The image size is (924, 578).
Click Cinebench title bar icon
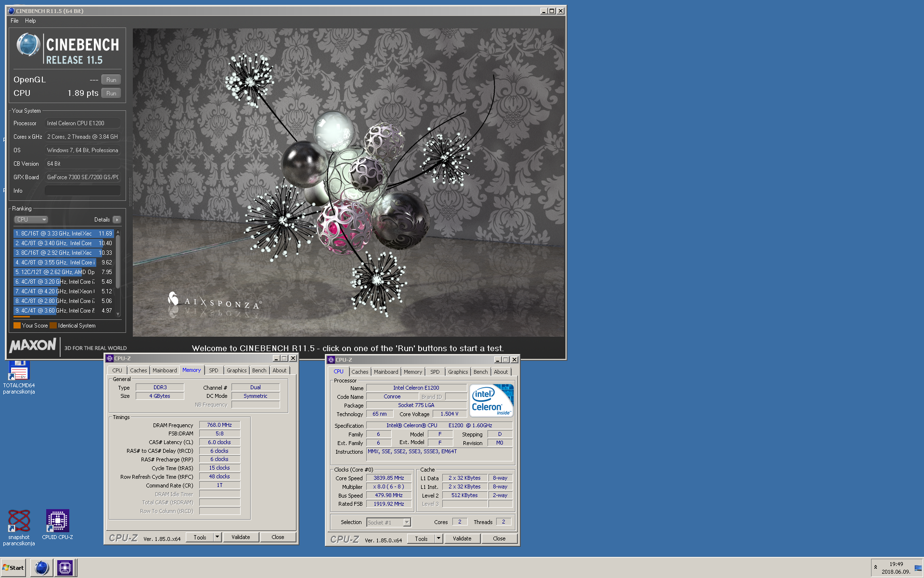12,11
